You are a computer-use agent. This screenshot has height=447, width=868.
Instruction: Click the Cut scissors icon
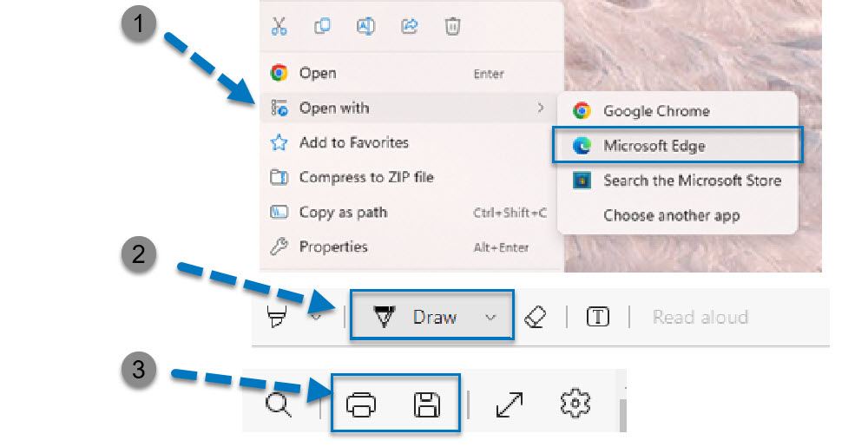point(279,27)
